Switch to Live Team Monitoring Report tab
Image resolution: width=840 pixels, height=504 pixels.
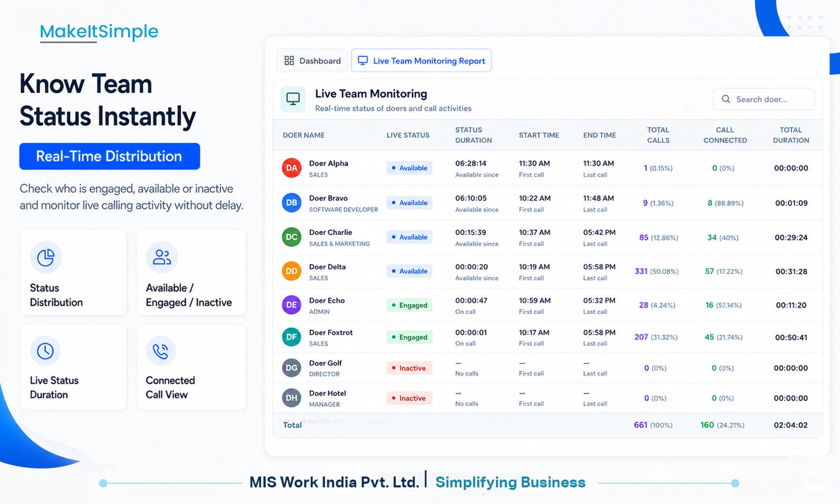(421, 61)
